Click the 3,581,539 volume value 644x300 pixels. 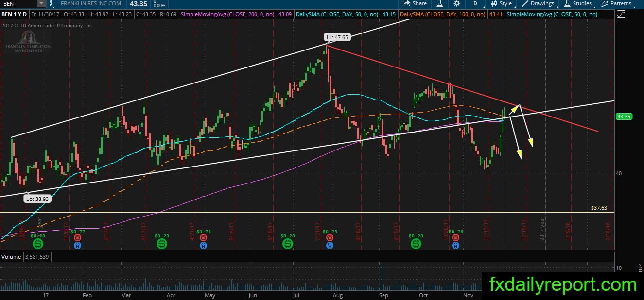click(36, 256)
